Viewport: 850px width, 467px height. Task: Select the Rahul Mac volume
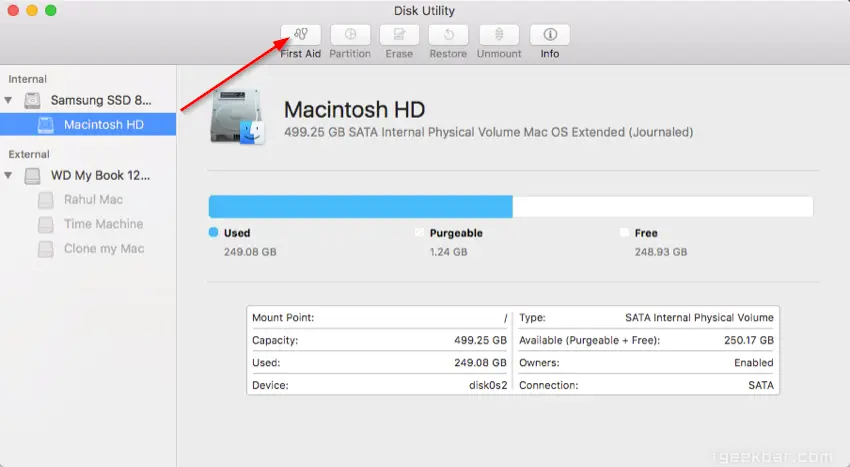click(x=93, y=200)
